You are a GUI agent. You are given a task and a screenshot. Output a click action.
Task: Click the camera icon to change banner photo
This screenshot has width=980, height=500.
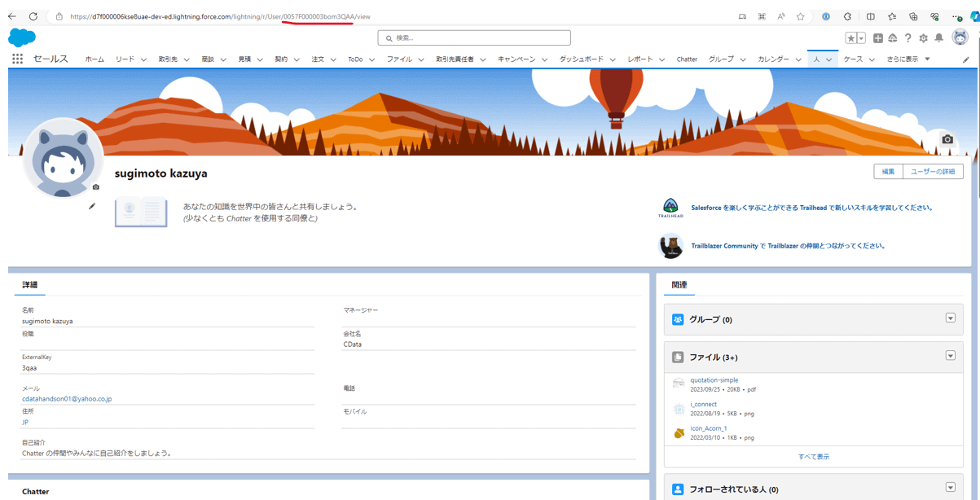947,139
